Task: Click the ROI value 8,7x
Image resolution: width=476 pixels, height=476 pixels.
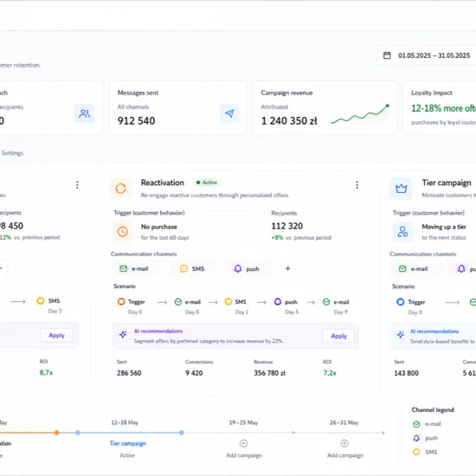Action: click(46, 372)
